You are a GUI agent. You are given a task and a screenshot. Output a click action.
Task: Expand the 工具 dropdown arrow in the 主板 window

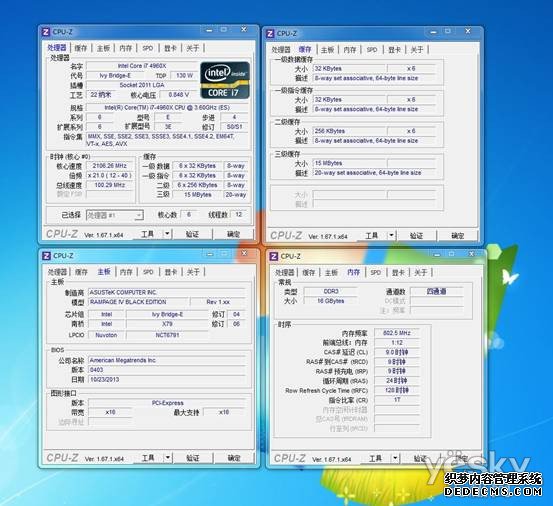168,458
